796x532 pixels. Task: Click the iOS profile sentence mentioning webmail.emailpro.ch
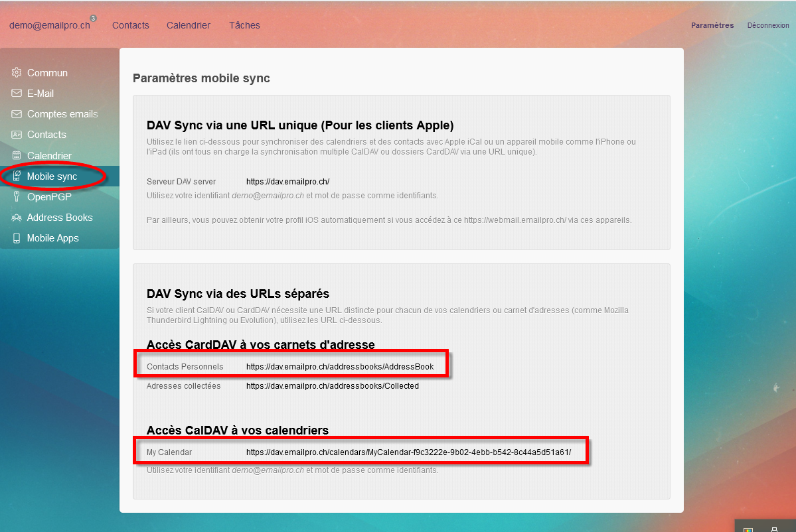[x=390, y=220]
